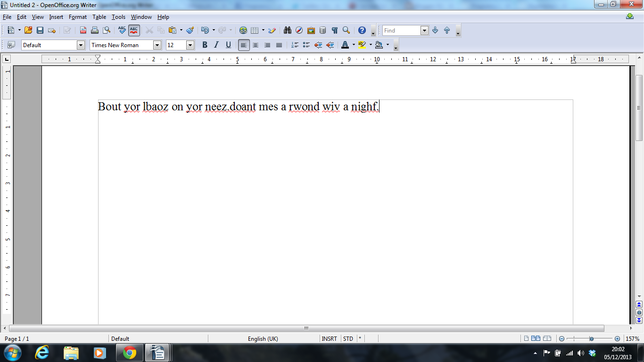Open the Tools menu

118,17
